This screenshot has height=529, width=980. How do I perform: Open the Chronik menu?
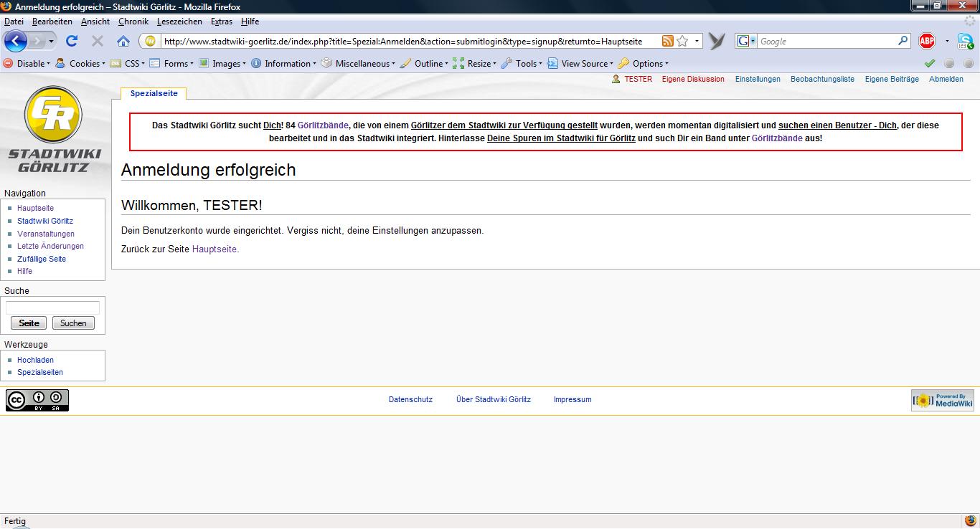(133, 22)
